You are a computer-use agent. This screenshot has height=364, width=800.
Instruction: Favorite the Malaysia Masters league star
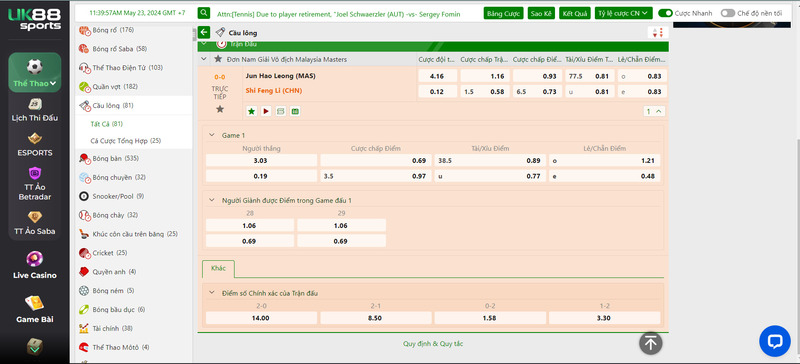[218, 59]
